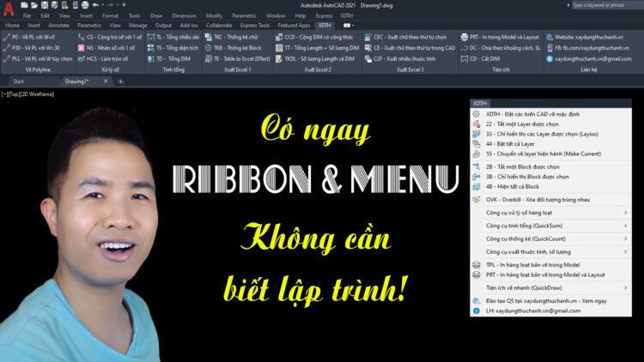Select '55 - Chuyển về layer hiện hành'
Screen dimensions: 644x362
[x=550, y=154]
